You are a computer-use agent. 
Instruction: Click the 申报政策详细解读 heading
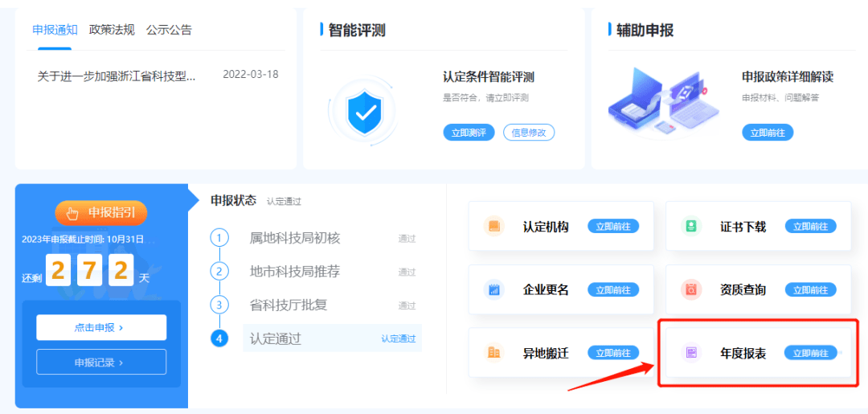tap(788, 77)
